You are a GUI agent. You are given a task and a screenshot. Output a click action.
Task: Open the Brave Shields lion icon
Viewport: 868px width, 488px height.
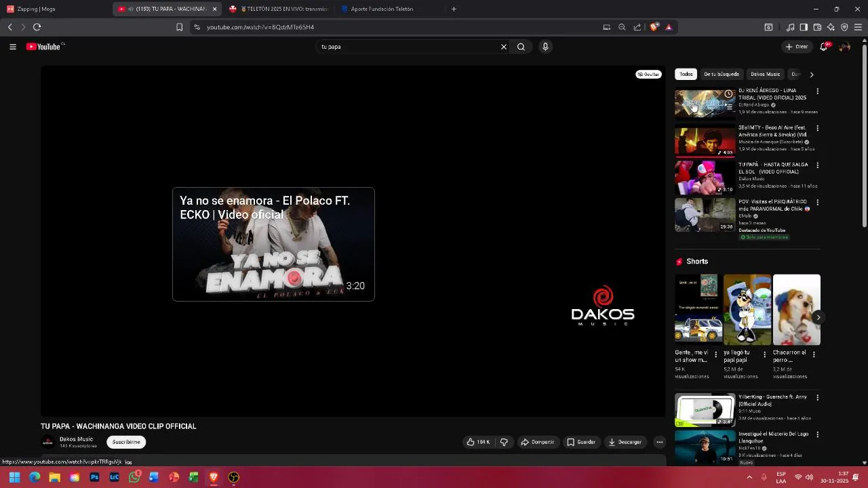pos(654,27)
